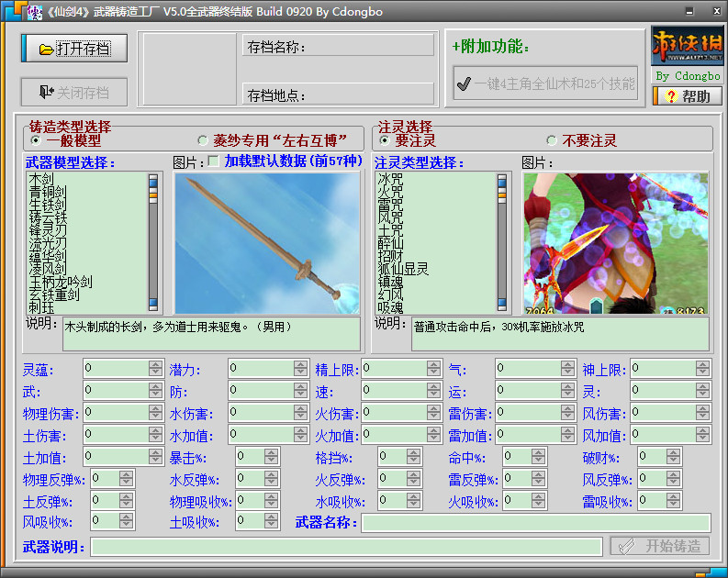Click the 风吸收% value field
Image resolution: width=728 pixels, height=578 pixels.
tap(106, 521)
